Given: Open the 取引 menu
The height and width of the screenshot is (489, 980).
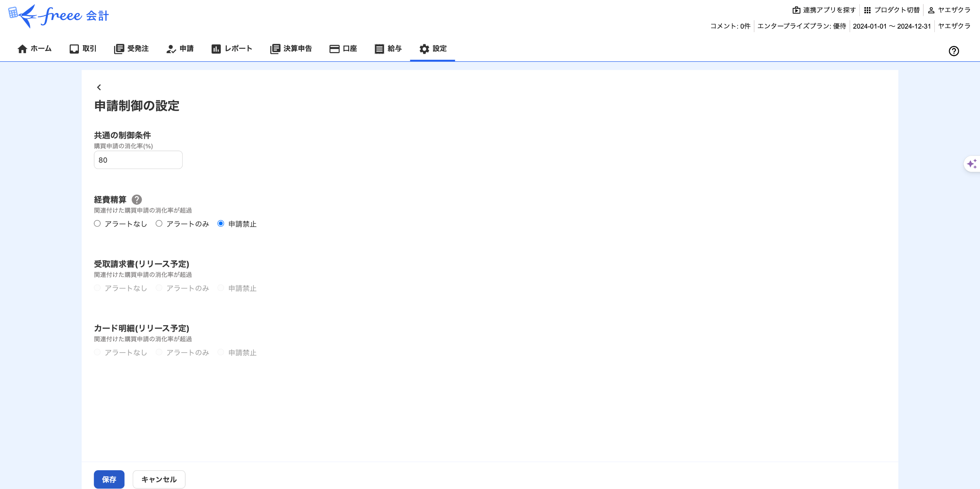Looking at the screenshot, I should 83,49.
